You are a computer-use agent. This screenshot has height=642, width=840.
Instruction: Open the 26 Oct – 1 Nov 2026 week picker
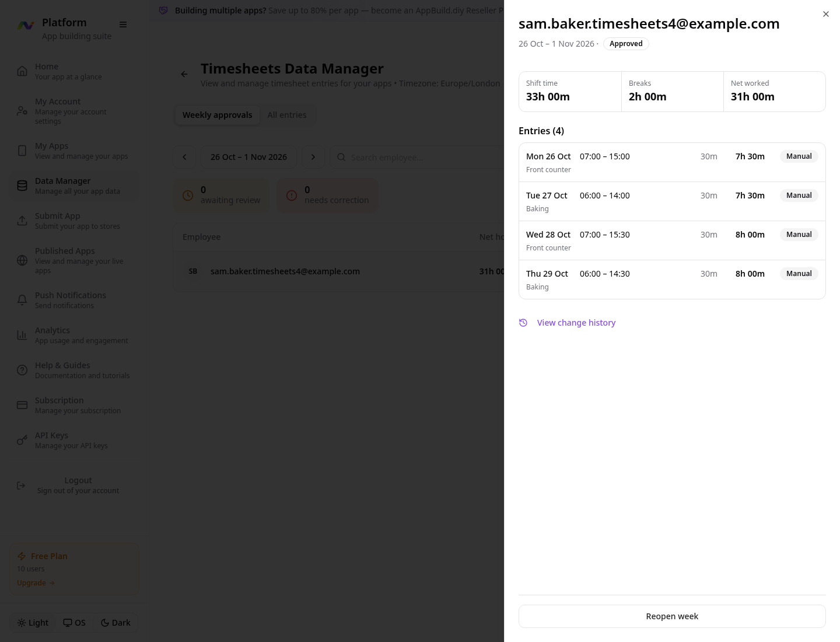(249, 157)
